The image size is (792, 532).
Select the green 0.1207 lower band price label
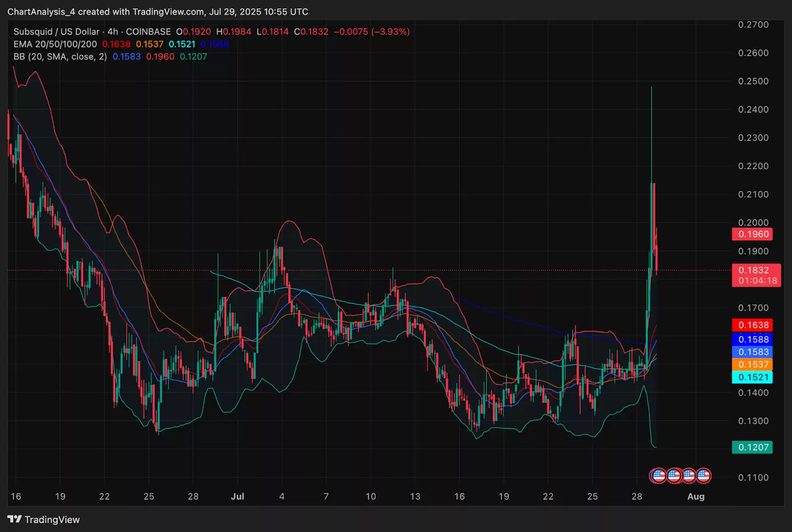pos(753,447)
